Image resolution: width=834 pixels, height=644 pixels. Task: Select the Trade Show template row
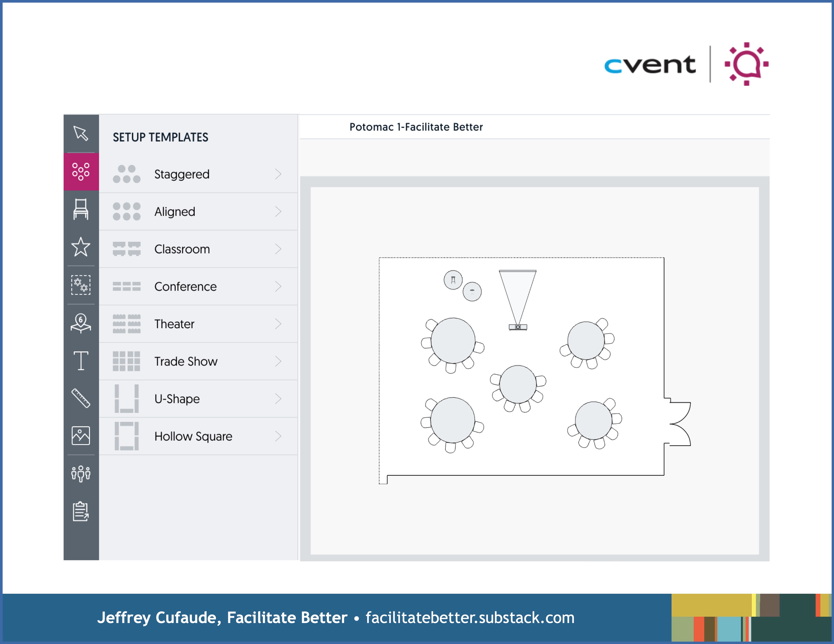click(186, 361)
